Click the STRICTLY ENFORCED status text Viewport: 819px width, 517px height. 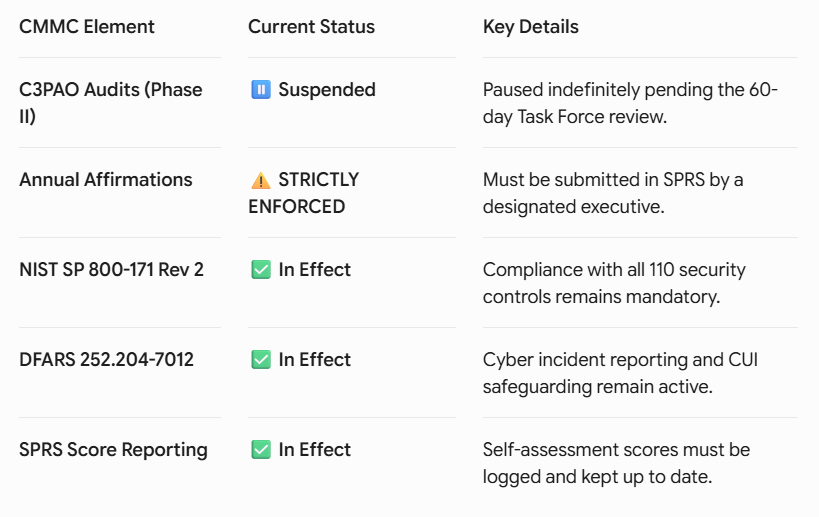coord(303,193)
